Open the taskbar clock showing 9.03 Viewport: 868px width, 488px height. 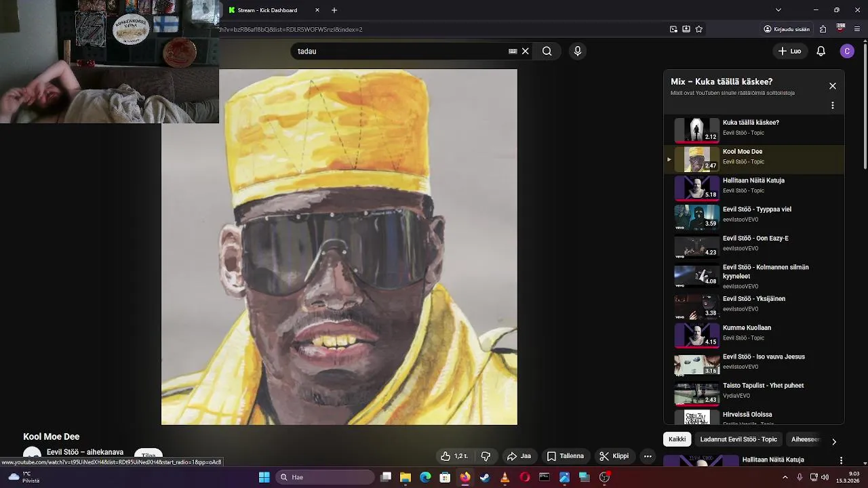click(x=848, y=477)
